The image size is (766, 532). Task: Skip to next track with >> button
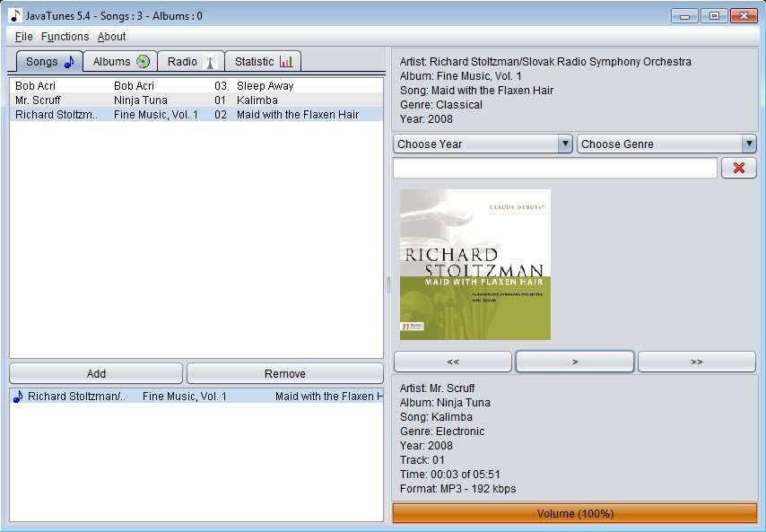click(697, 362)
